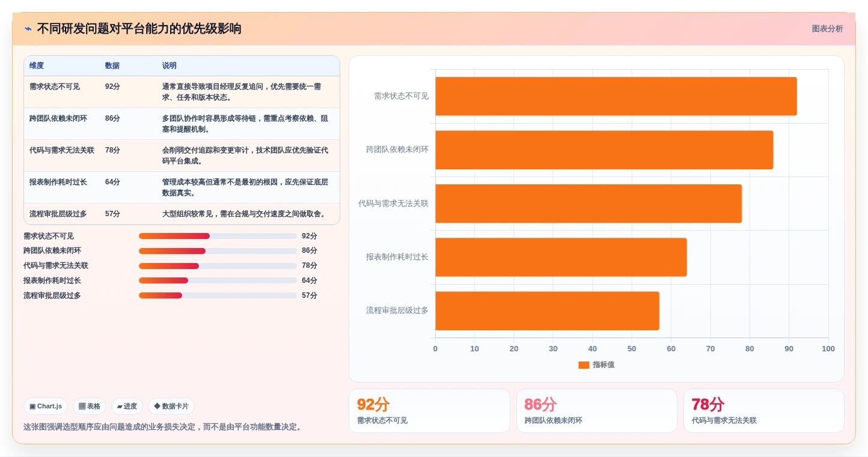This screenshot has height=457, width=868.
Task: Click the description starting 管理成本较高
Action: pos(246,187)
